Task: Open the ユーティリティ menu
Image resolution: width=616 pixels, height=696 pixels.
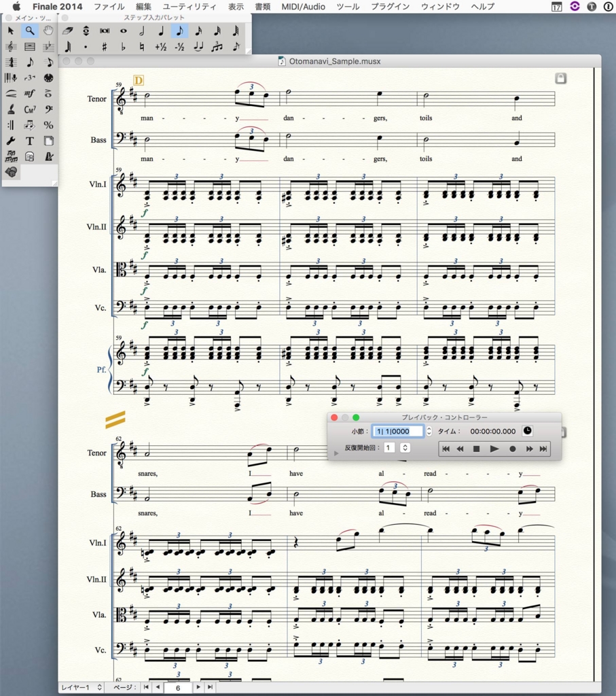Action: (189, 7)
